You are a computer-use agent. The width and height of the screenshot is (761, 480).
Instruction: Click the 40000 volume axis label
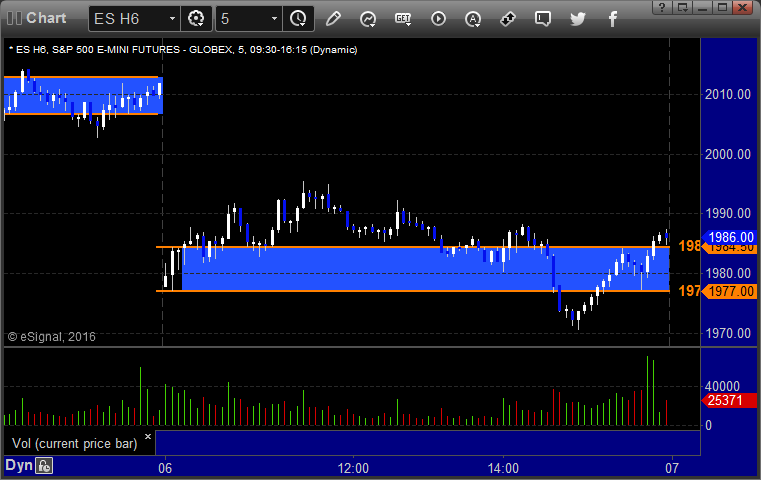pyautogui.click(x=722, y=386)
